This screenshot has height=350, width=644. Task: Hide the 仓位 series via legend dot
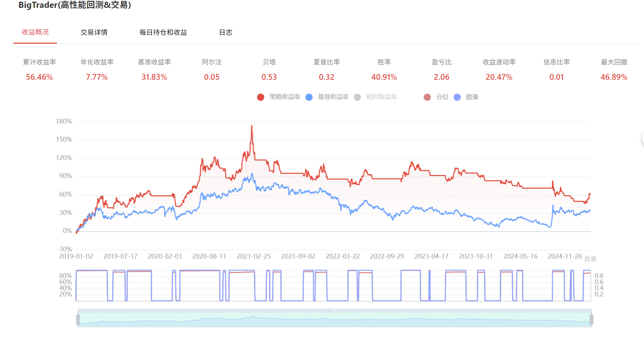tap(427, 97)
